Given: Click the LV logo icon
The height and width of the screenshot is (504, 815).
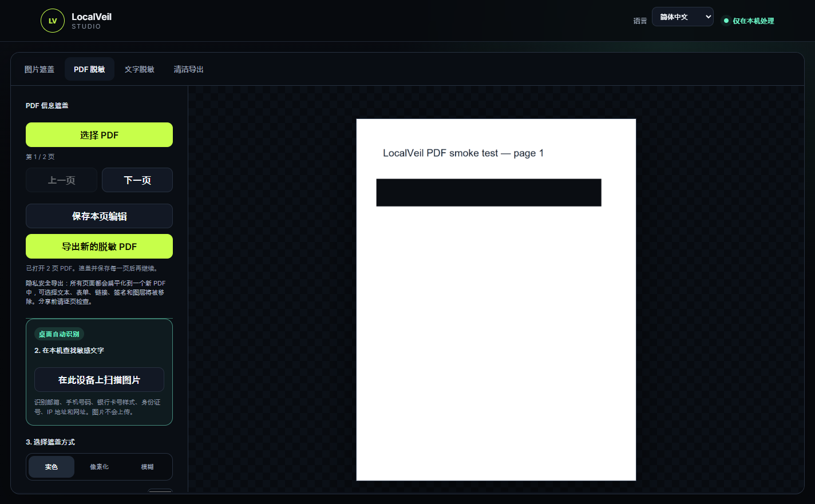Looking at the screenshot, I should tap(53, 21).
